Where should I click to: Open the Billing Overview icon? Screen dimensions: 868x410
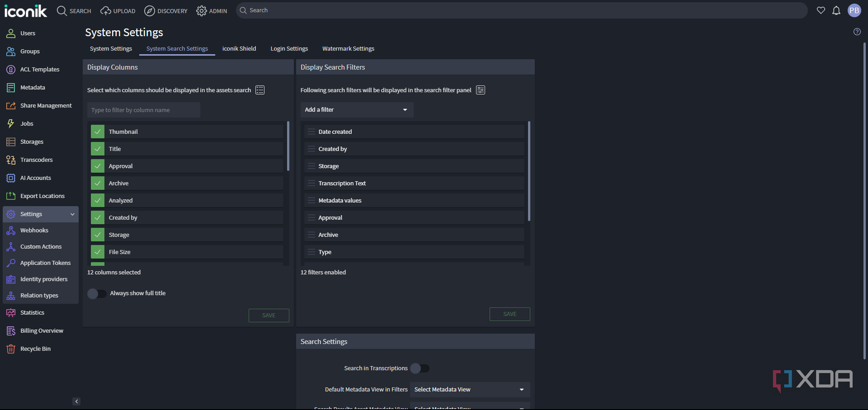coord(11,330)
